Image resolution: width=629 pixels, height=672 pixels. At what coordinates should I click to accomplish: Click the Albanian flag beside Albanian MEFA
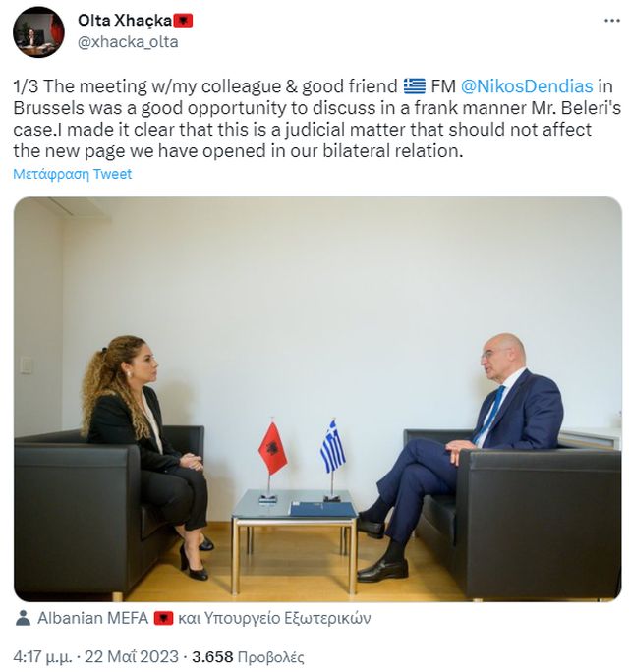pyautogui.click(x=163, y=618)
